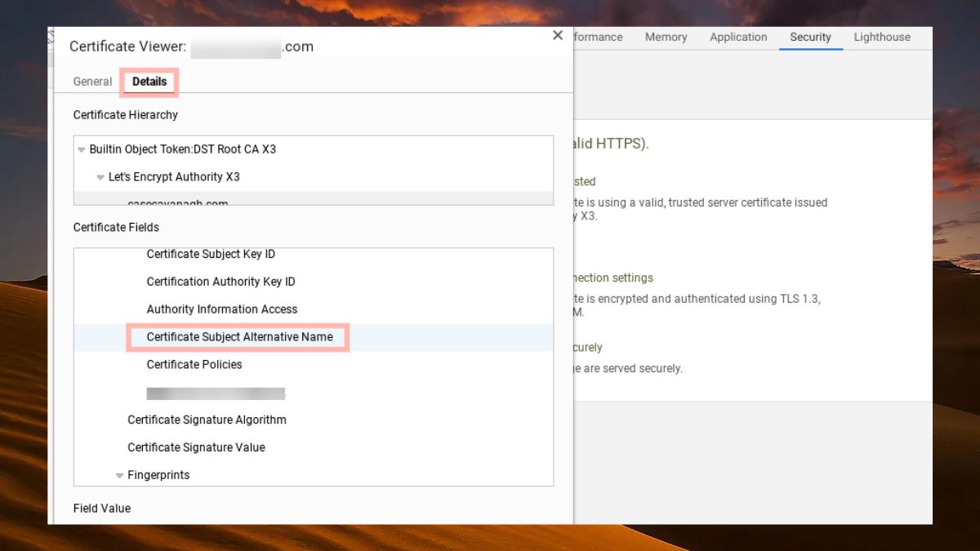Viewport: 980px width, 551px height.
Task: Collapse Let's Encrypt Authority X3 node
Action: click(x=100, y=177)
